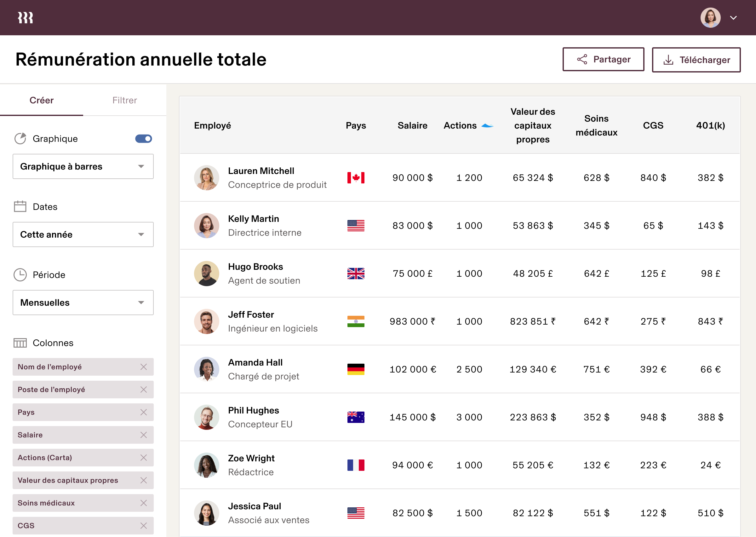756x537 pixels.
Task: Click the Télécharger button
Action: (696, 60)
